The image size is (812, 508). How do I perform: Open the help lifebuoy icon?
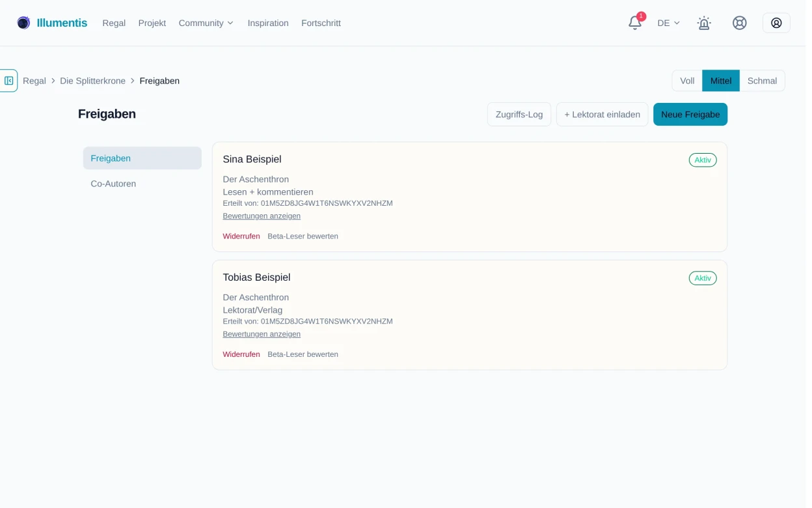739,23
